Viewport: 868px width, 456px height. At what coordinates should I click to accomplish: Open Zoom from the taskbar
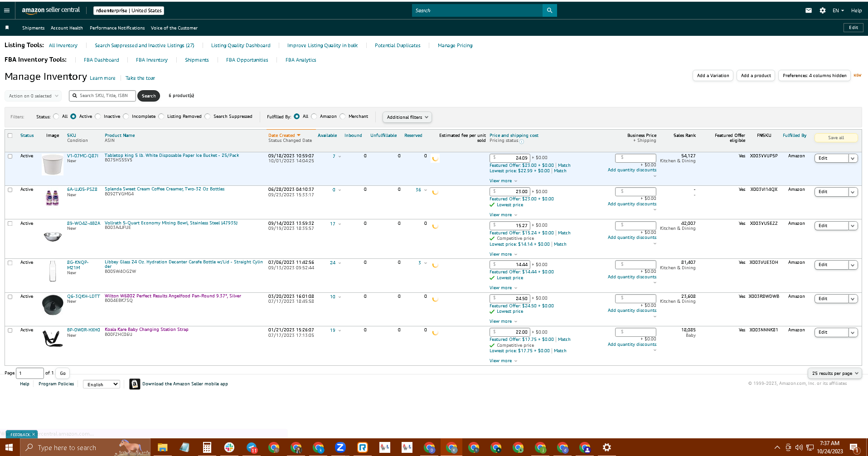click(340, 447)
